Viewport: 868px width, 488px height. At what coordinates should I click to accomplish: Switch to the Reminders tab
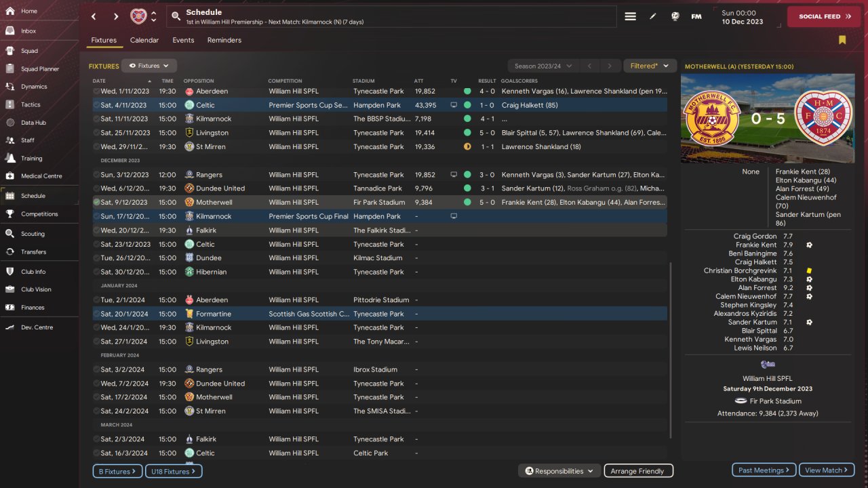224,40
